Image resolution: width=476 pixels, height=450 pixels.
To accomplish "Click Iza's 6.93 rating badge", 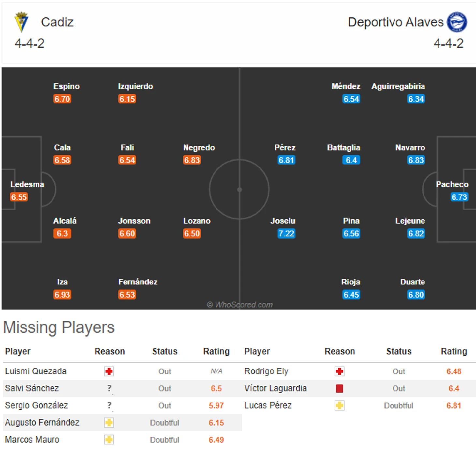I will click(62, 295).
